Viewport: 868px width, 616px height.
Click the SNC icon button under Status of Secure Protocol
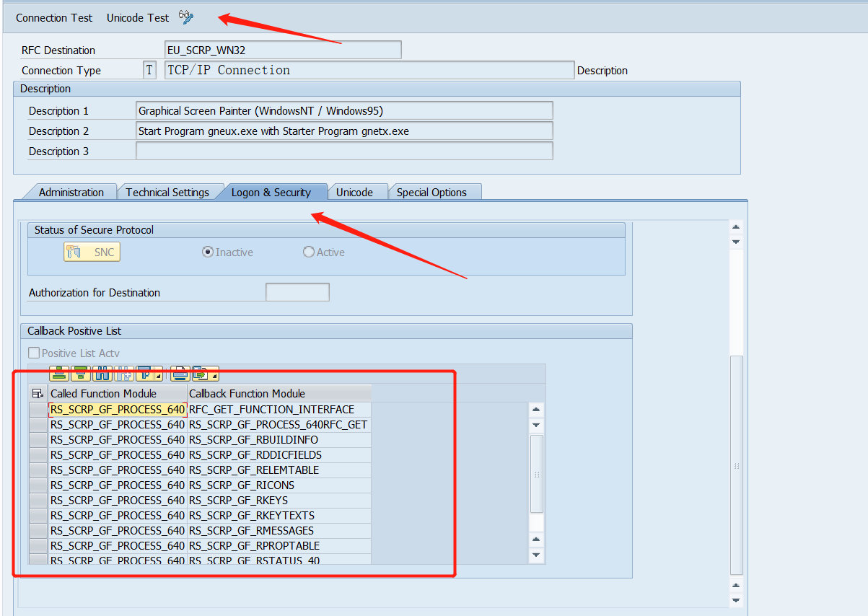point(92,252)
